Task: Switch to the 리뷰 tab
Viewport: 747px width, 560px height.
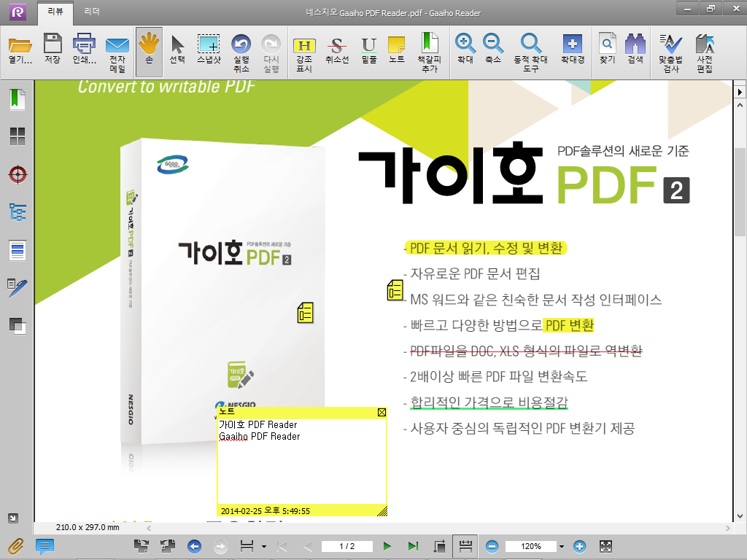Action: point(55,12)
